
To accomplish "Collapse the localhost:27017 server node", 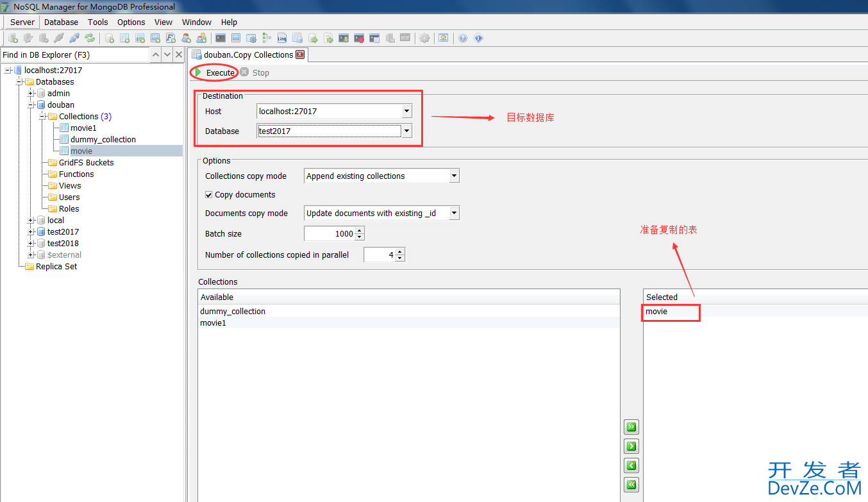I will [8, 70].
